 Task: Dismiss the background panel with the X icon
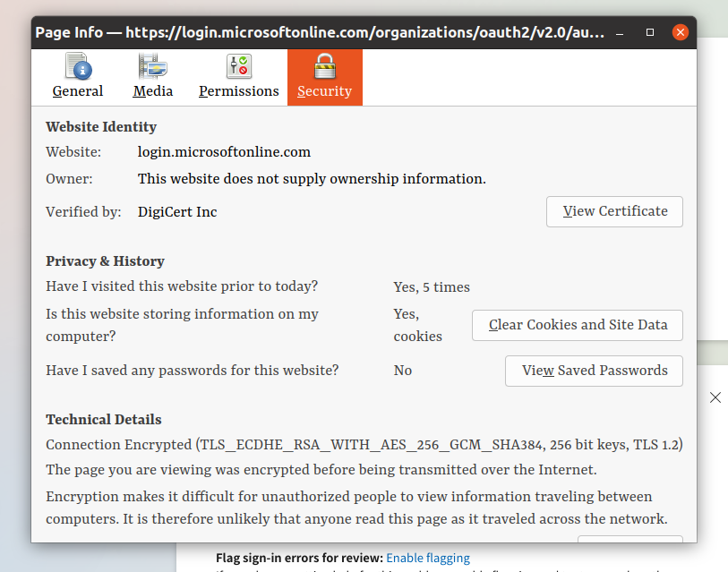(715, 397)
